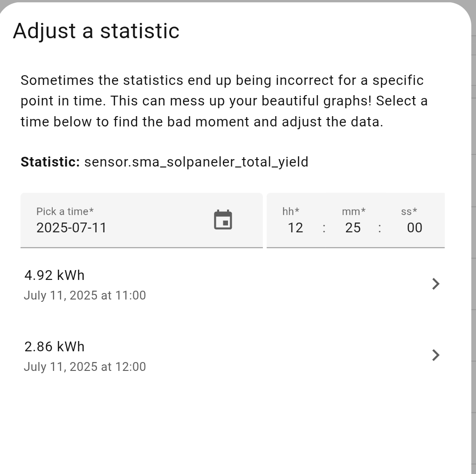Click the "July 11, 2025 at 11:00" timestamp
The height and width of the screenshot is (474, 476).
pyautogui.click(x=85, y=295)
